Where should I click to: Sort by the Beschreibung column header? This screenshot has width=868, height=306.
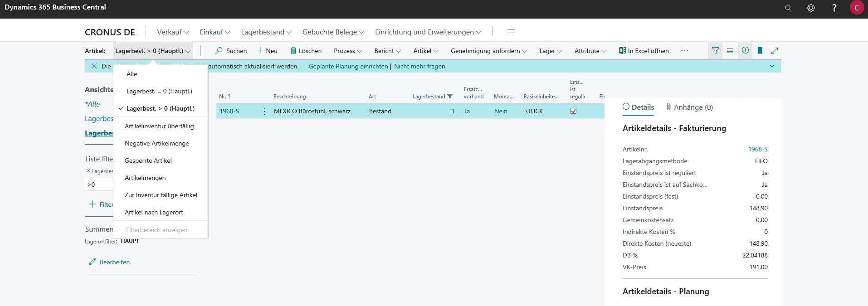tap(289, 97)
